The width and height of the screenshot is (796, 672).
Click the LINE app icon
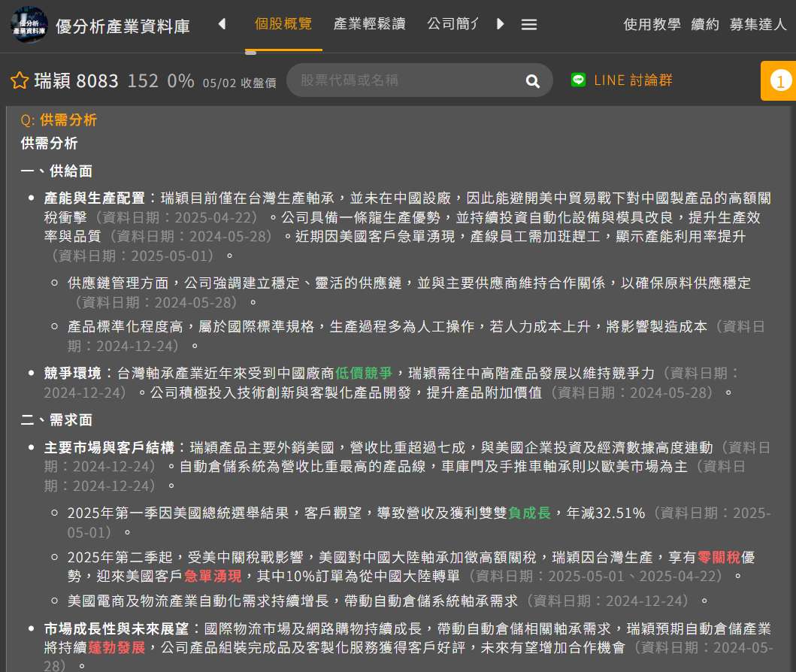point(578,80)
